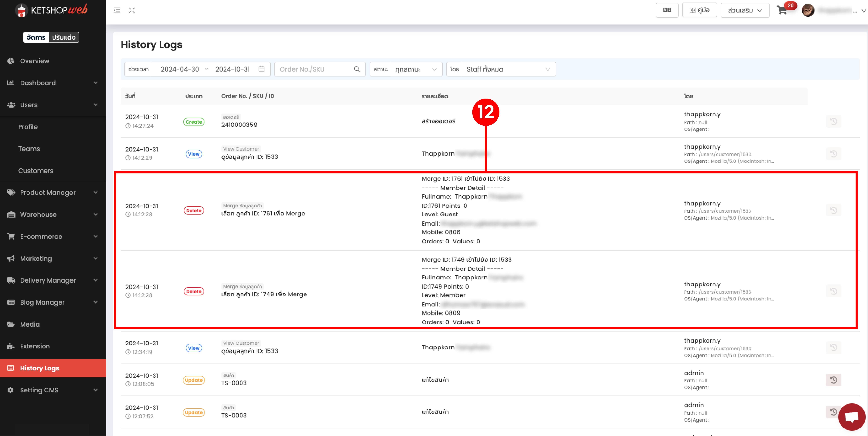Open Extension in the sidebar

tap(53, 346)
